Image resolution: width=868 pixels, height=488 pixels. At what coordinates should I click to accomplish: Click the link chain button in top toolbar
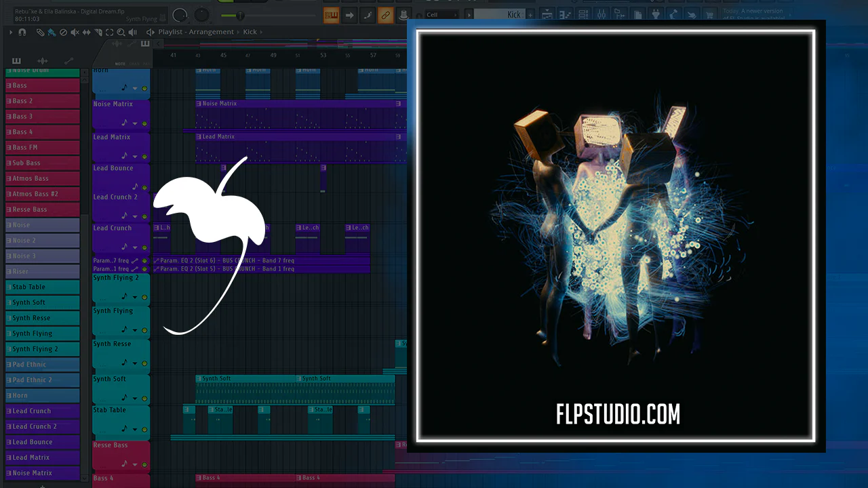pyautogui.click(x=385, y=14)
